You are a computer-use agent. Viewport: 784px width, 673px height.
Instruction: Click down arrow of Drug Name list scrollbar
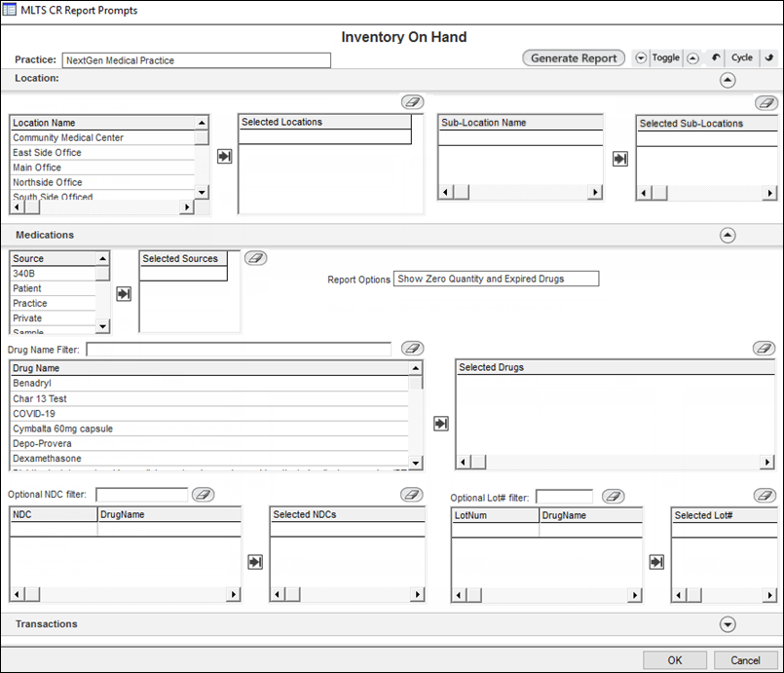click(x=416, y=463)
